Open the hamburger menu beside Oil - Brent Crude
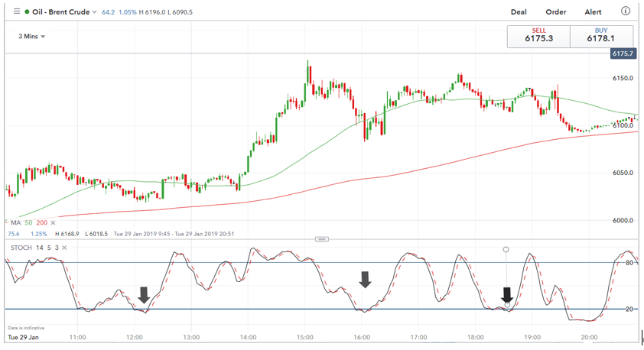Screen dimensions: 644x350 click(17, 12)
